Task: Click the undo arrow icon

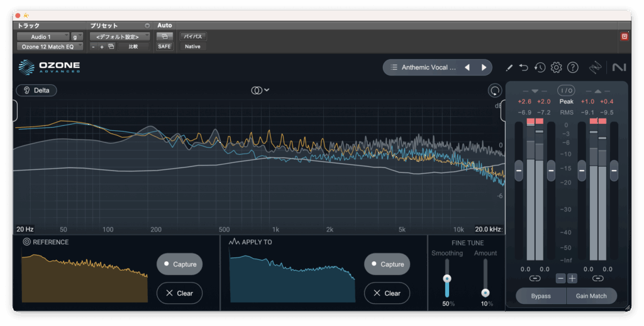Action: click(x=524, y=67)
